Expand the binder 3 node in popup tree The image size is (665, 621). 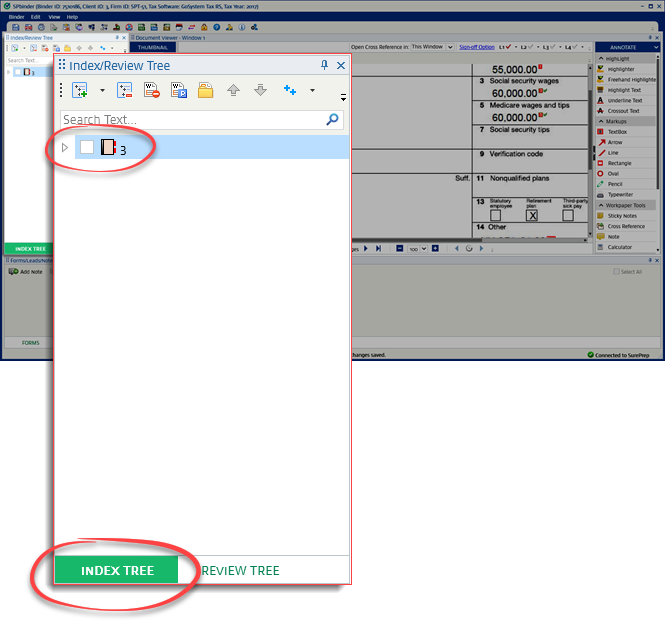[x=65, y=148]
